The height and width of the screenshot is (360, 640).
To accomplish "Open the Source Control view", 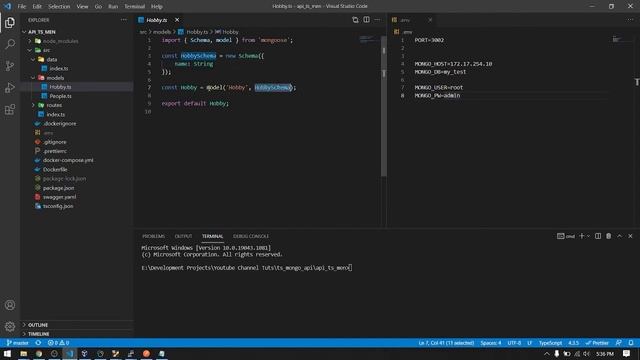I will coord(10,66).
